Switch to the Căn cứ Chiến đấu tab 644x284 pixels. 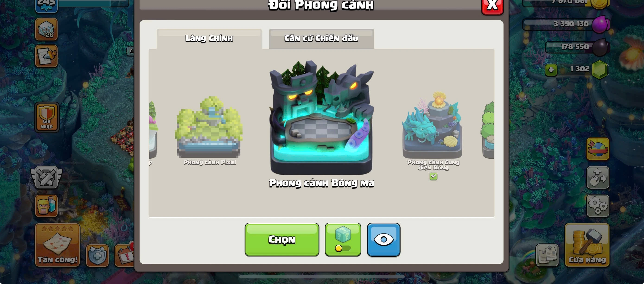[x=322, y=39]
